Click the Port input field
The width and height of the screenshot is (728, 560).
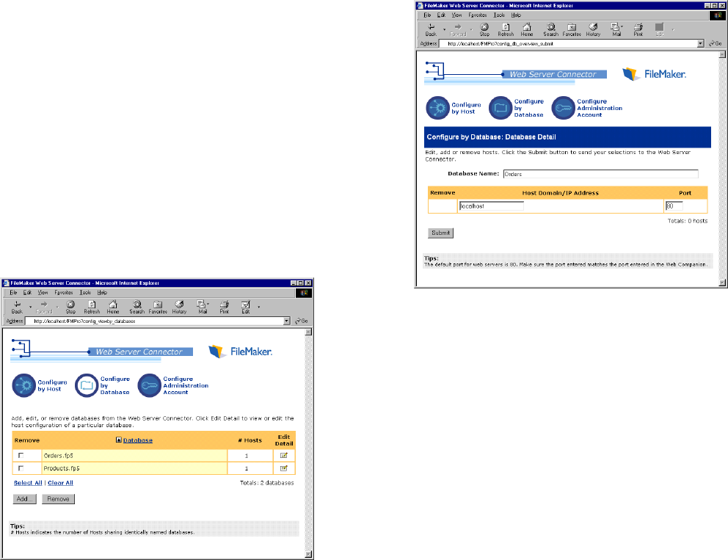click(x=674, y=206)
